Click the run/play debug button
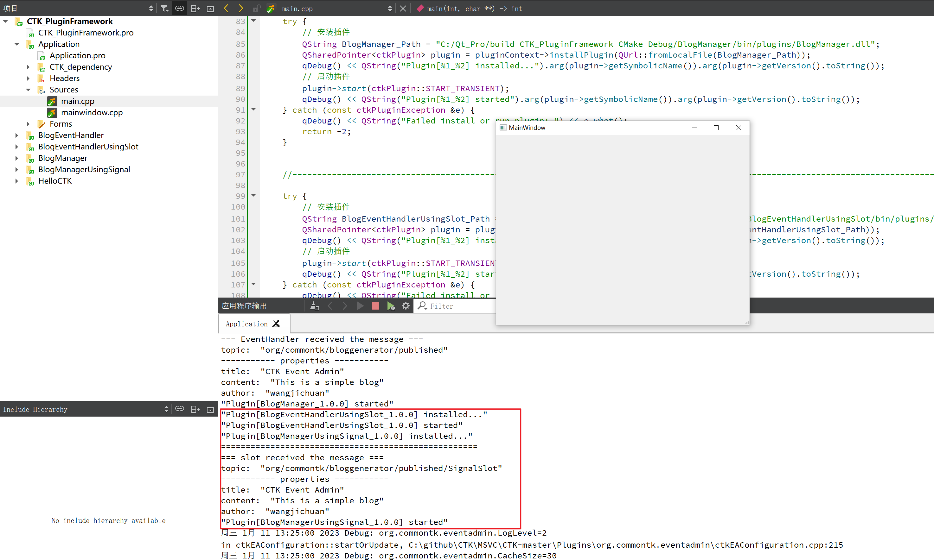 pos(390,305)
